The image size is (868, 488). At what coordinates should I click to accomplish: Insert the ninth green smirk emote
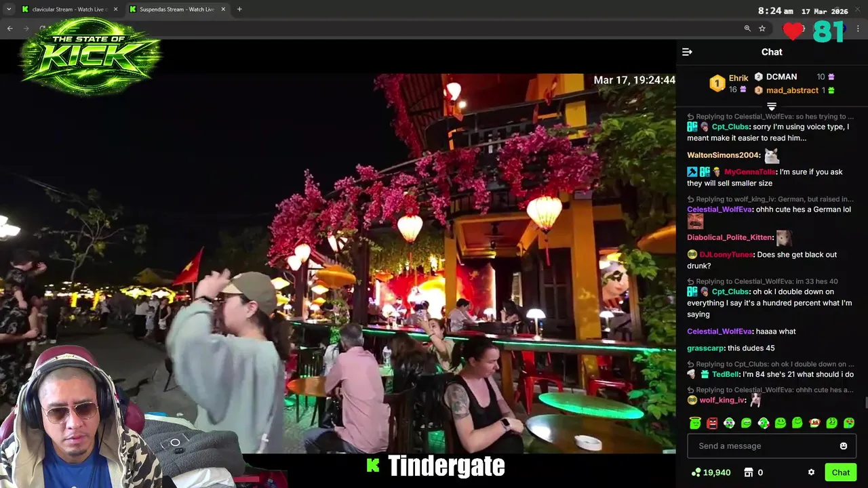pyautogui.click(x=832, y=423)
